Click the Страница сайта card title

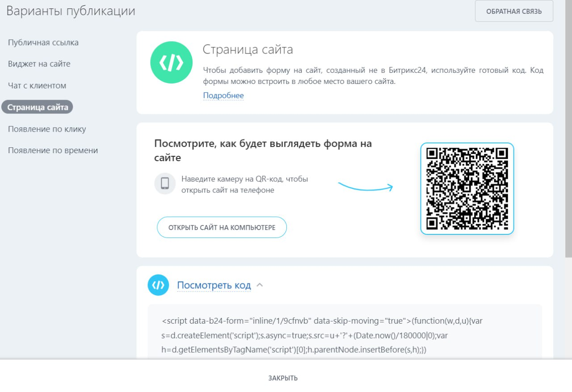(248, 49)
